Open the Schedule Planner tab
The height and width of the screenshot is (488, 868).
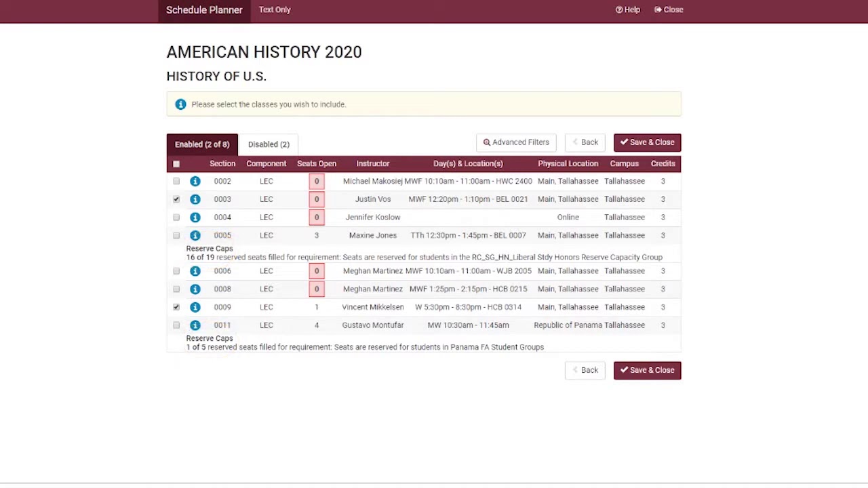204,10
